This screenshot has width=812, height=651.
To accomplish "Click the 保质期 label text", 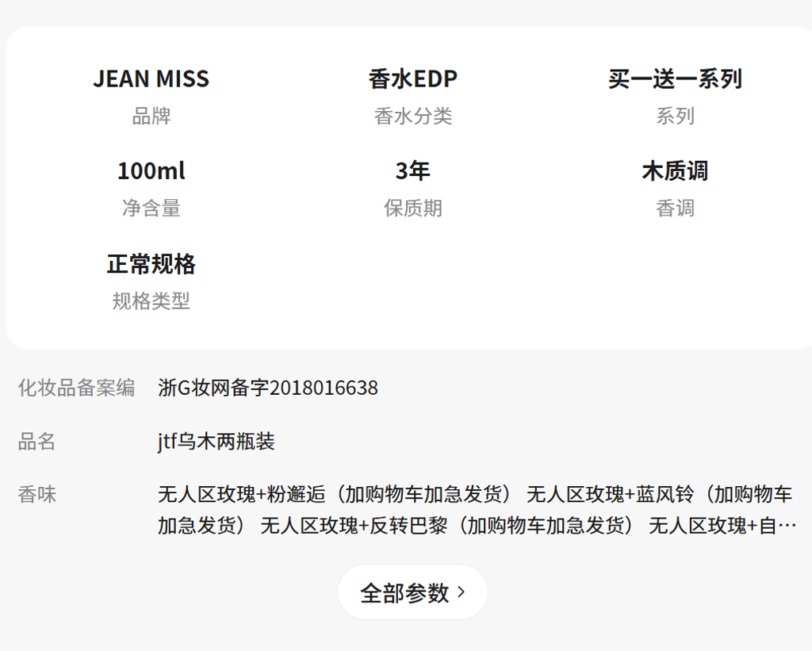I will tap(412, 209).
